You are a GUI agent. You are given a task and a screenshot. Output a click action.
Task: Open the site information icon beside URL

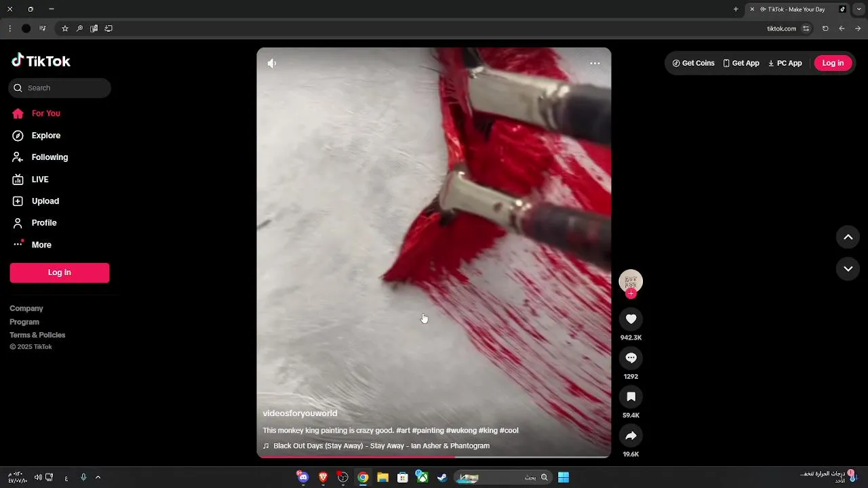pos(806,28)
